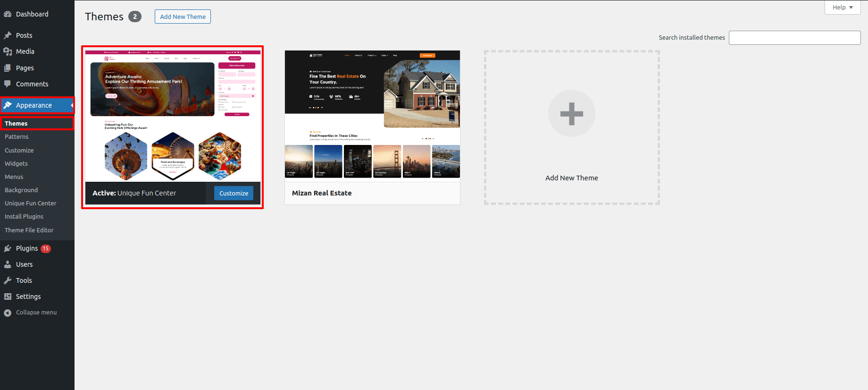
Task: Click the Settings sliders icon
Action: click(8, 297)
